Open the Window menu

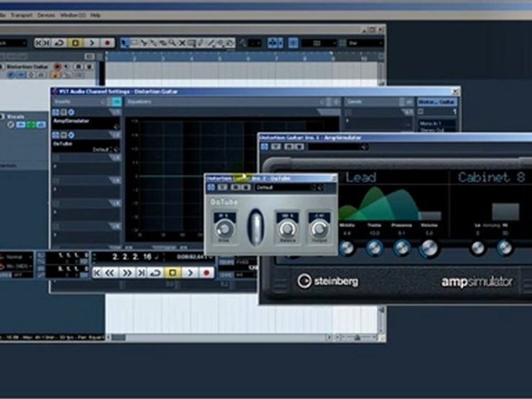tap(73, 16)
